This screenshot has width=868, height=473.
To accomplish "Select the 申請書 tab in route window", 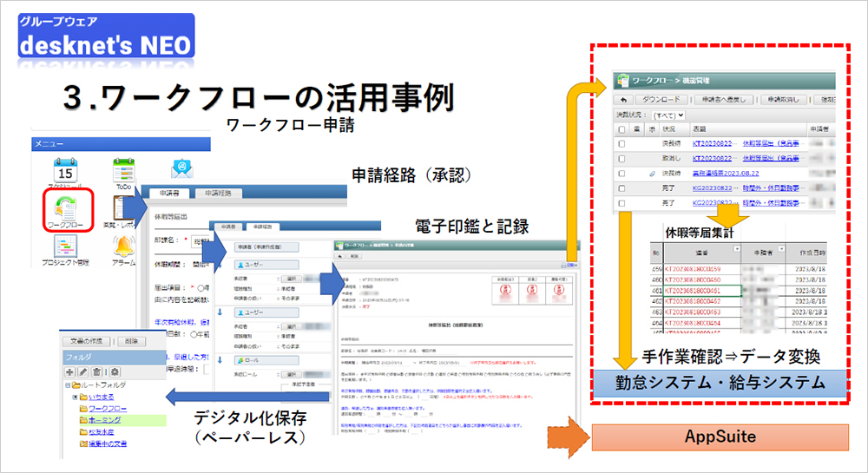I will [228, 227].
